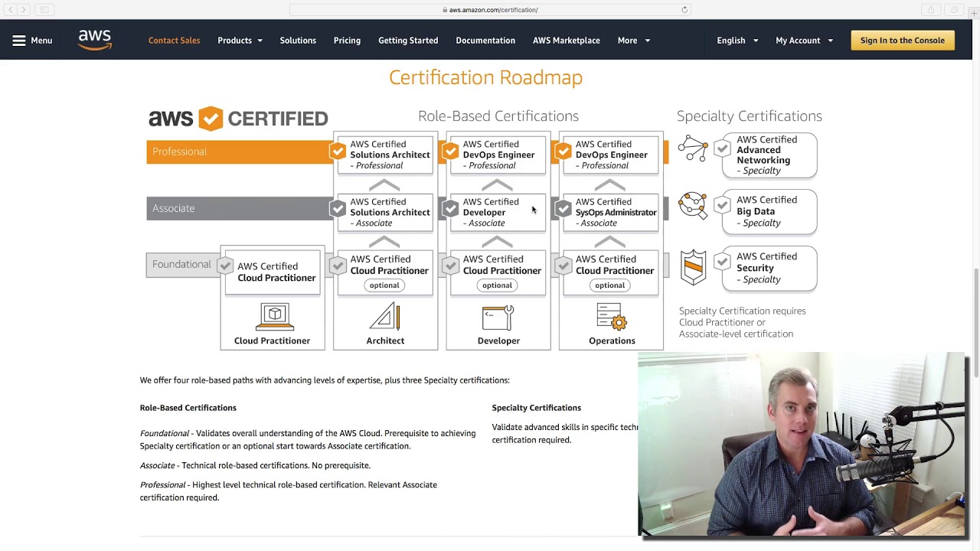The height and width of the screenshot is (551, 980).
Task: Click checkmark badge on Advanced Networking Specialty
Action: 722,148
